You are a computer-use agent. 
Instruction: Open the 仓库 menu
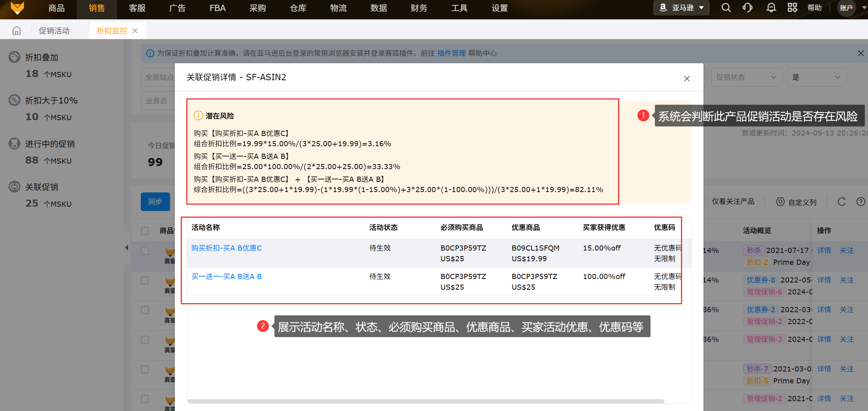[298, 8]
